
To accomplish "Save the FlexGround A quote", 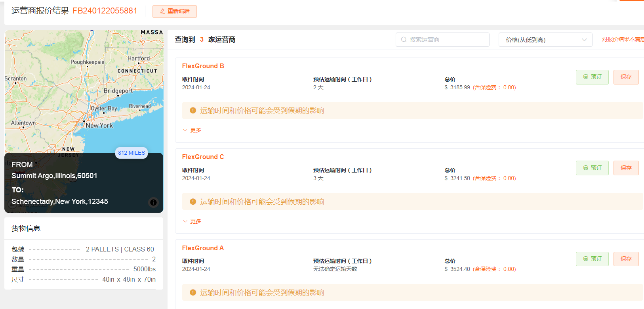I will [626, 259].
